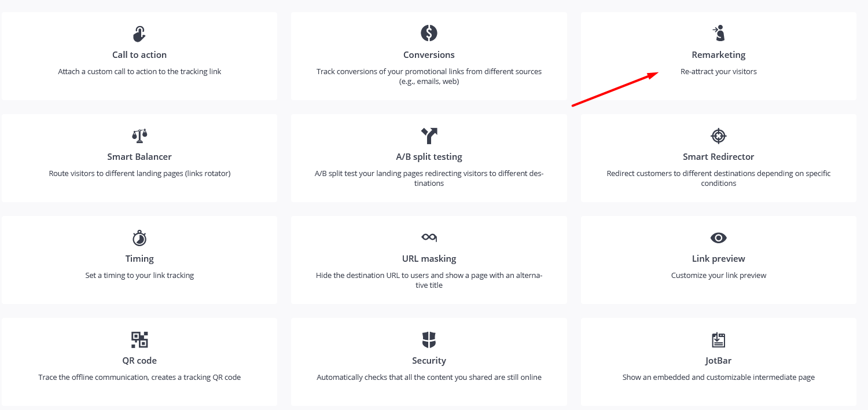Select the Smart Balancer title
868x410 pixels.
click(x=139, y=157)
